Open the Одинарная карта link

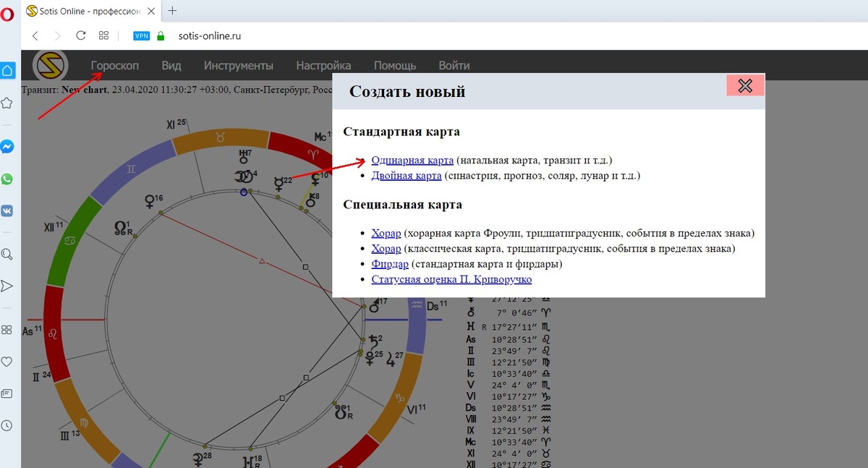(x=412, y=160)
